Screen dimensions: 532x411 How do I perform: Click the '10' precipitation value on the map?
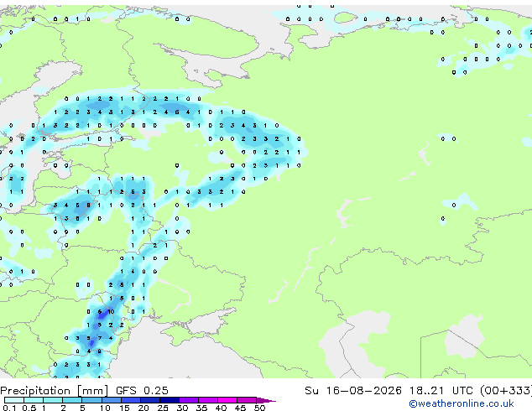(111, 311)
